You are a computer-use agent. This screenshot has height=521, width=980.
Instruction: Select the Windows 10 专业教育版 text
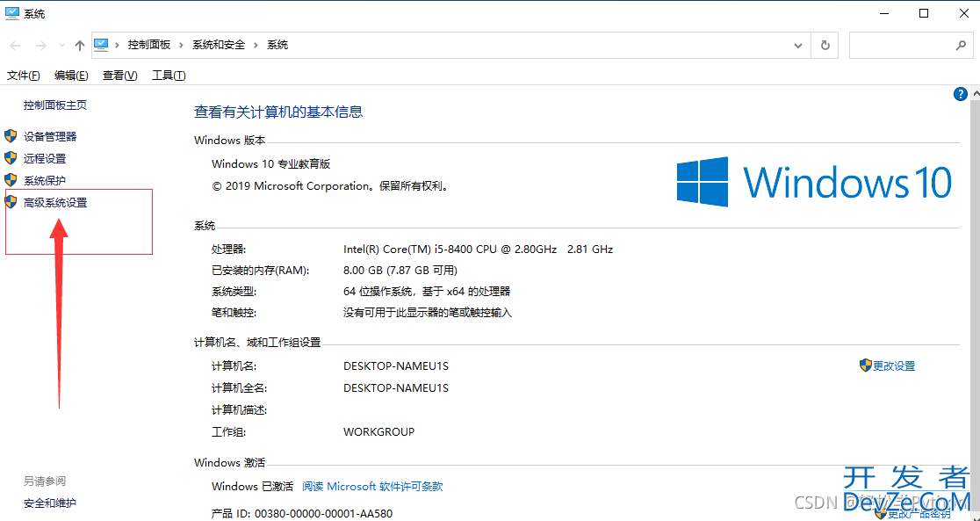tap(271, 164)
